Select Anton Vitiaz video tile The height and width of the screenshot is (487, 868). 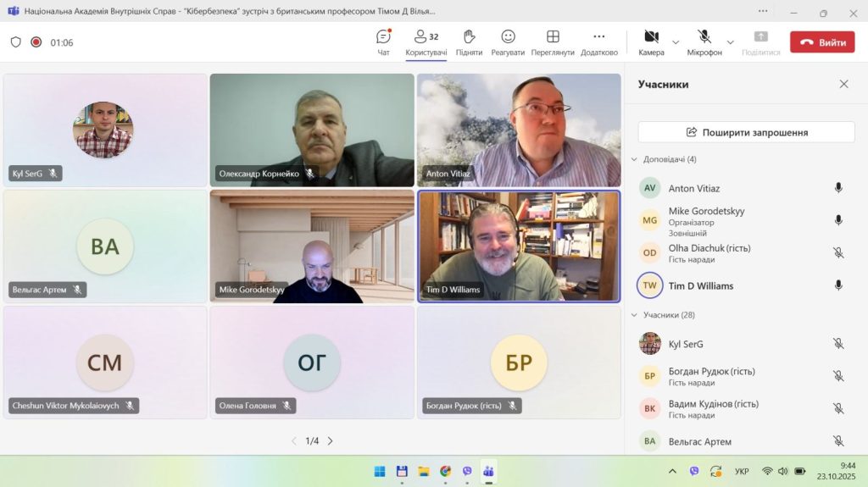point(519,130)
